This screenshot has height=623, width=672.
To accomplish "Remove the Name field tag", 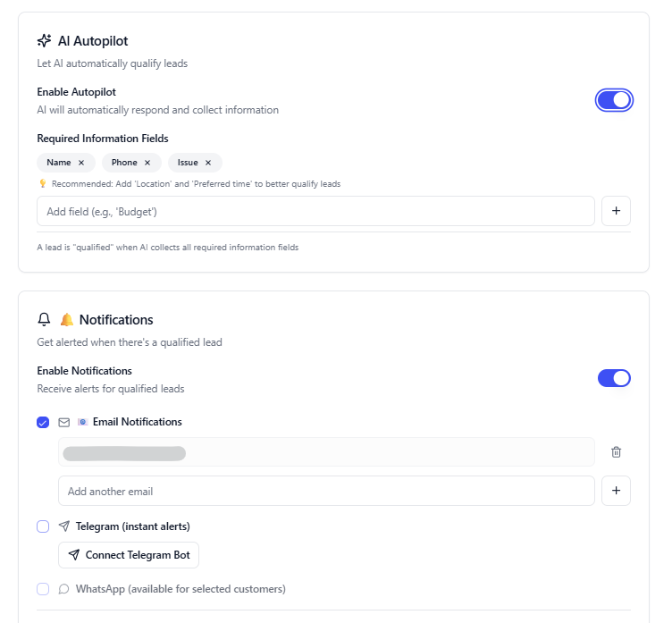I will coord(81,163).
